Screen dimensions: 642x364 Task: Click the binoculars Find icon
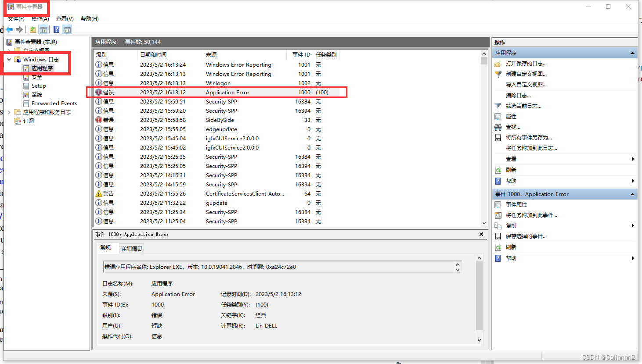pyautogui.click(x=498, y=127)
